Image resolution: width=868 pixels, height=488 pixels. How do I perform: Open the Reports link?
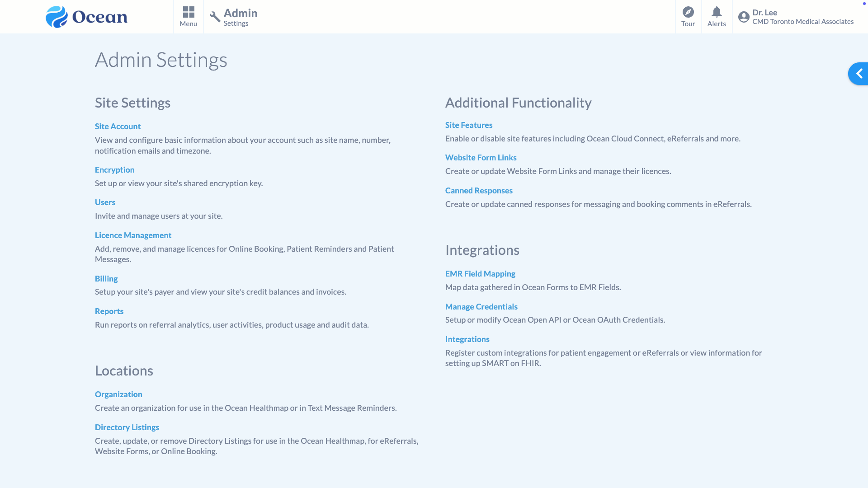[x=109, y=311]
